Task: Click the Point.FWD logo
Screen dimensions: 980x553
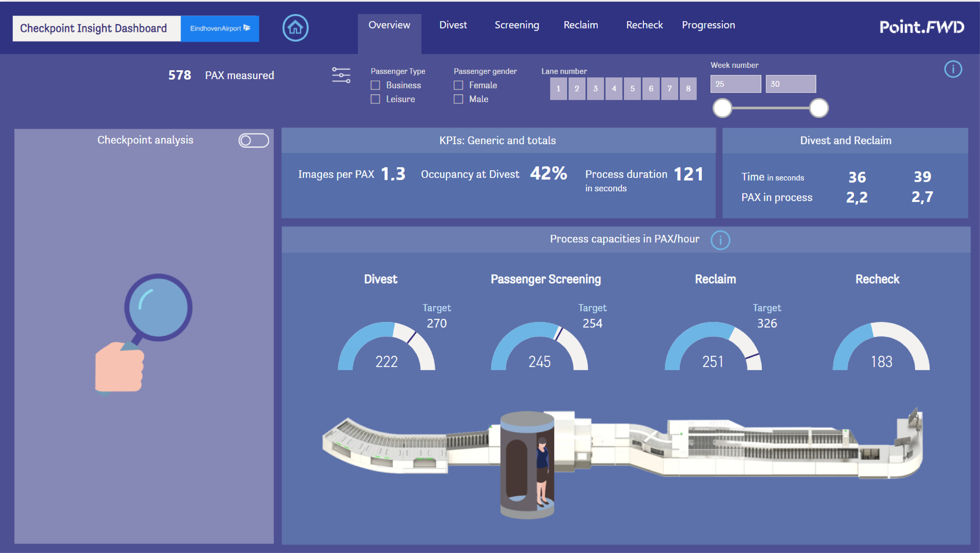Action: 922,27
